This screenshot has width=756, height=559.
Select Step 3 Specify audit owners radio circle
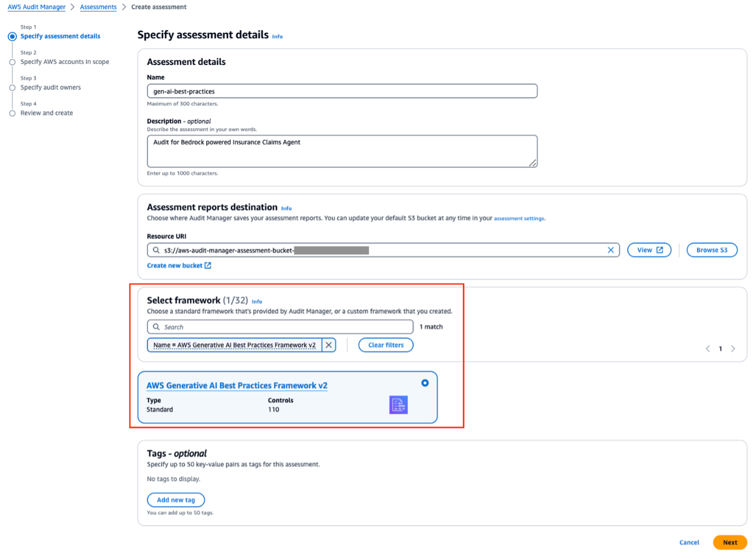click(13, 87)
